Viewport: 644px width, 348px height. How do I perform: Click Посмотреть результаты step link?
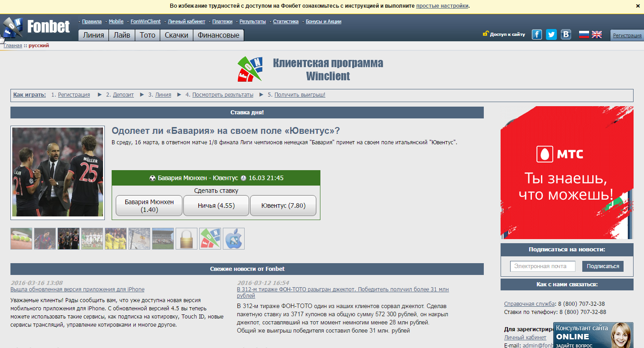223,95
